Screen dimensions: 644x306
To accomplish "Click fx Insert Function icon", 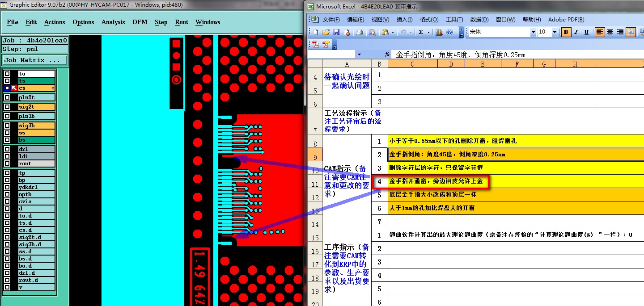I will [x=388, y=54].
